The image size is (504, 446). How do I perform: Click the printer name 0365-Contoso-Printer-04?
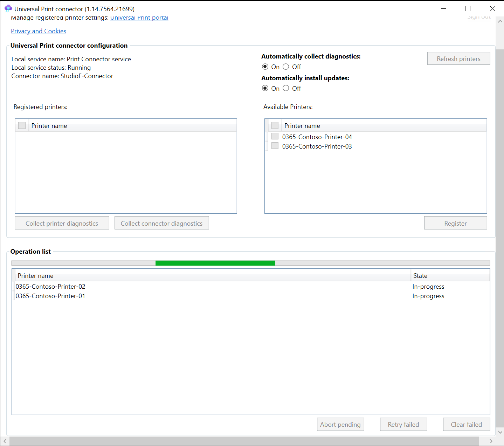[x=317, y=137]
